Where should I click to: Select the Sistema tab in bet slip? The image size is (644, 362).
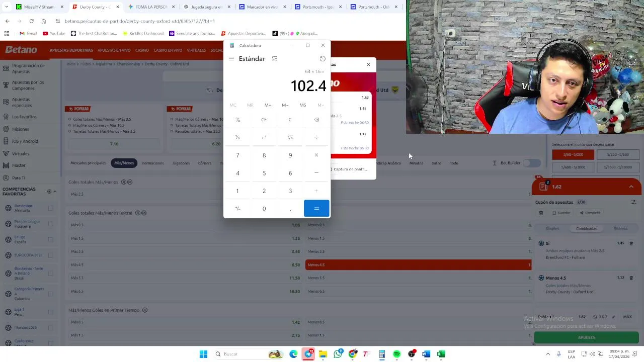pyautogui.click(x=620, y=229)
